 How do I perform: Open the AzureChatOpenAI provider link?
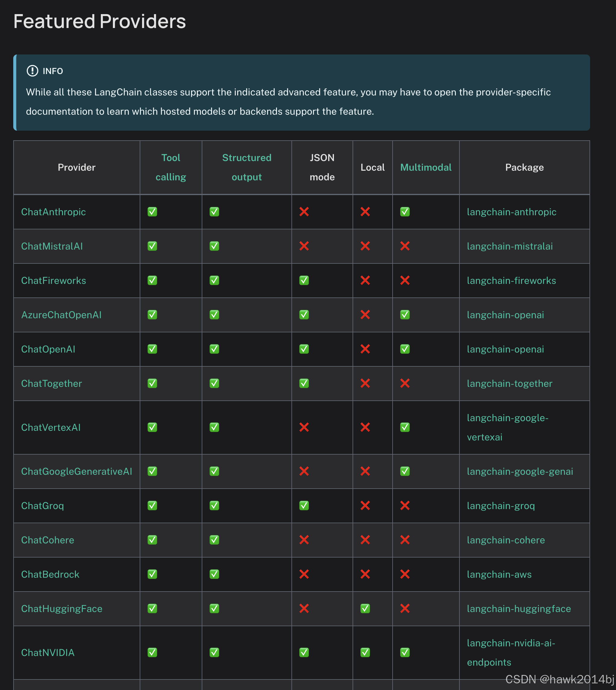click(61, 315)
